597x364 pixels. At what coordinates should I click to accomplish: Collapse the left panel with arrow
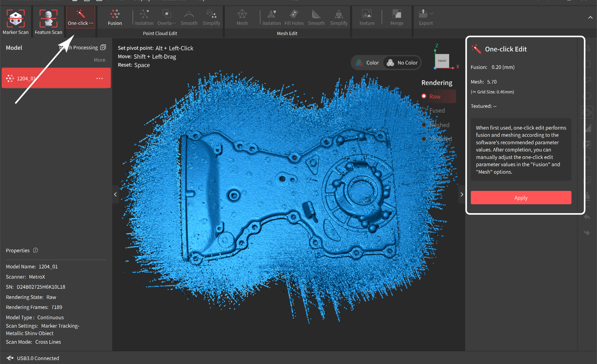[x=115, y=194]
